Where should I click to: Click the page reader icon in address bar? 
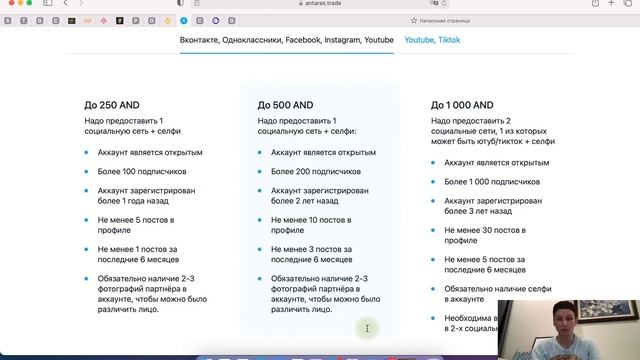point(197,3)
